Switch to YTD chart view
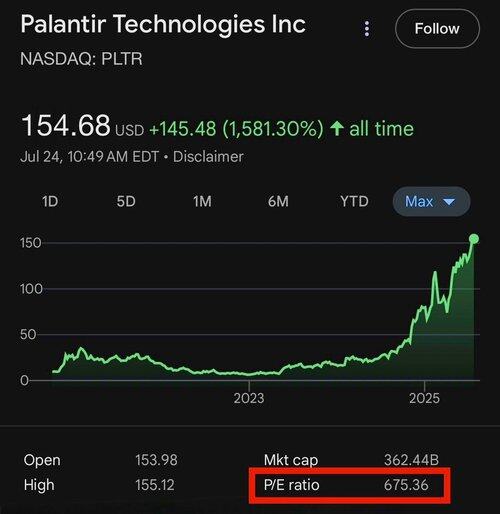The height and width of the screenshot is (514, 500). [x=354, y=201]
